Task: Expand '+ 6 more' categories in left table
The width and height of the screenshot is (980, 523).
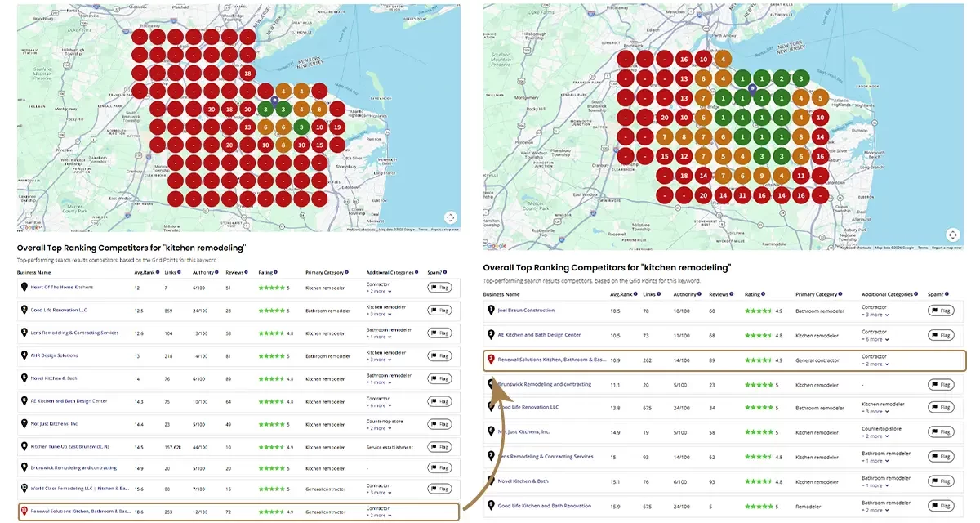Action: pos(380,405)
